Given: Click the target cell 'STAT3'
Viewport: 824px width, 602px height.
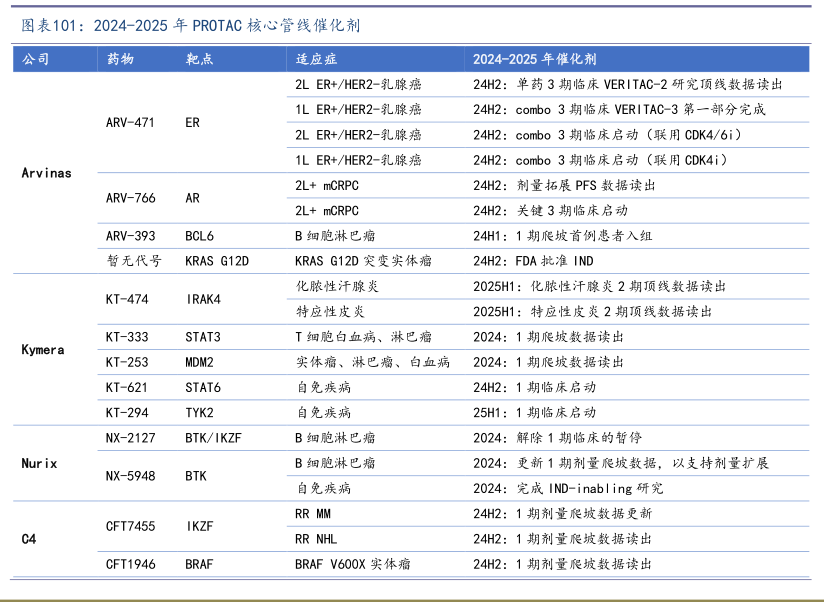Looking at the screenshot, I should pos(203,337).
